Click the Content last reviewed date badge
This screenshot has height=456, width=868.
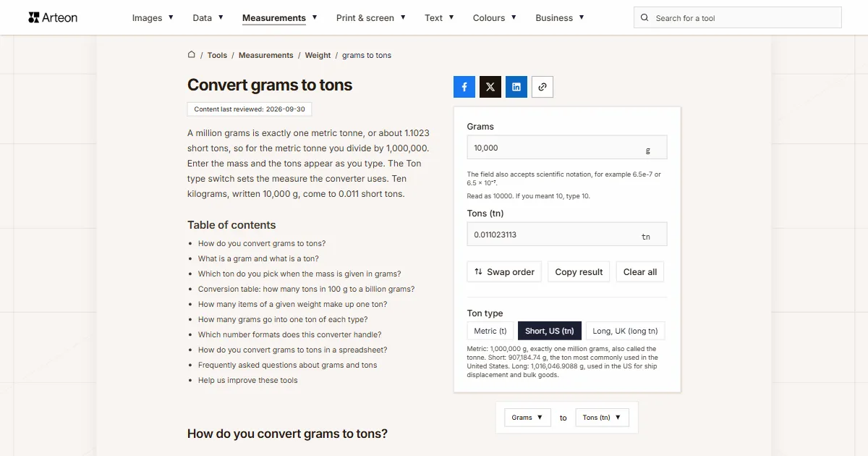[x=250, y=109]
